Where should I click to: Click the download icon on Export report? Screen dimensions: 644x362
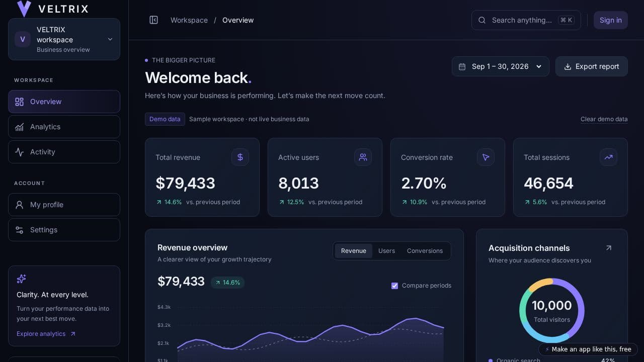pyautogui.click(x=568, y=66)
